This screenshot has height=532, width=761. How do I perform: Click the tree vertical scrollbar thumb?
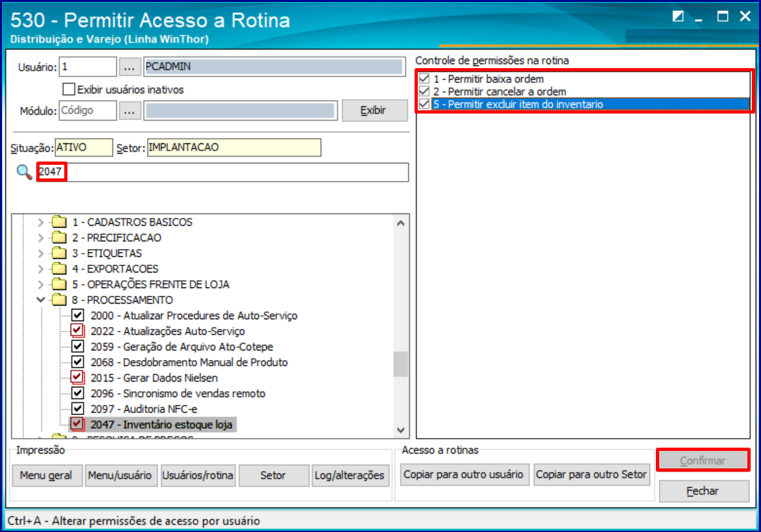400,364
